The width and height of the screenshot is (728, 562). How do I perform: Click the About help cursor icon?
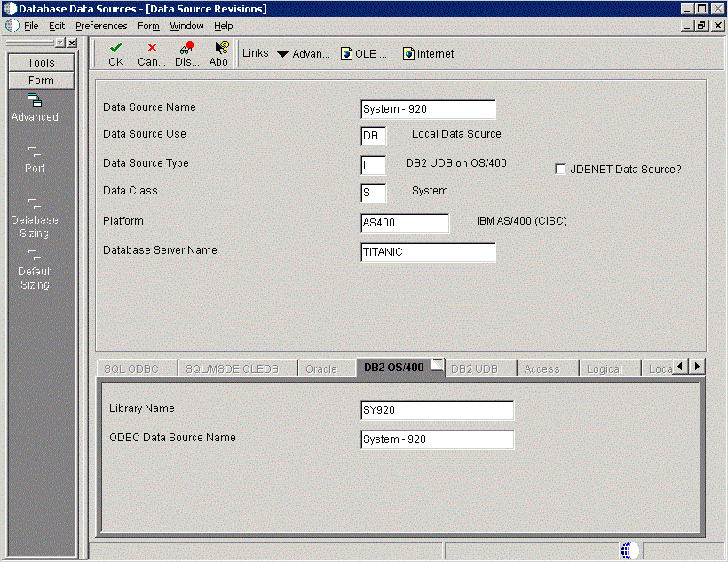220,48
